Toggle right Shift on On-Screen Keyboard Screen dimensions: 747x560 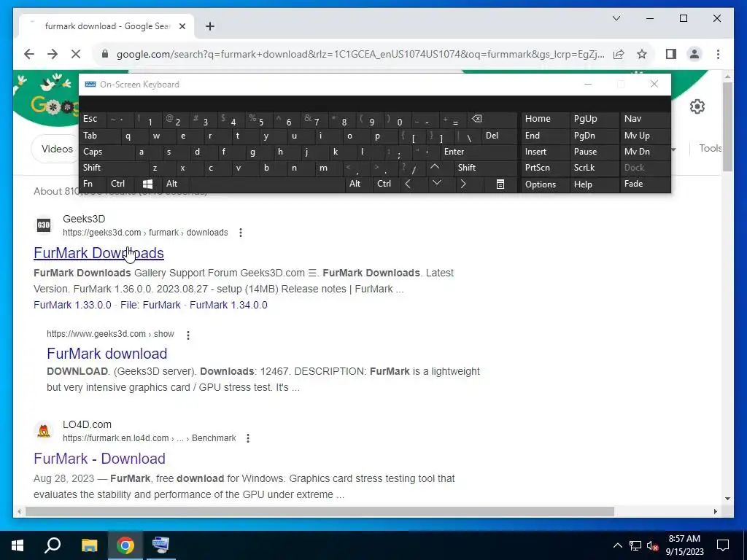pos(485,168)
